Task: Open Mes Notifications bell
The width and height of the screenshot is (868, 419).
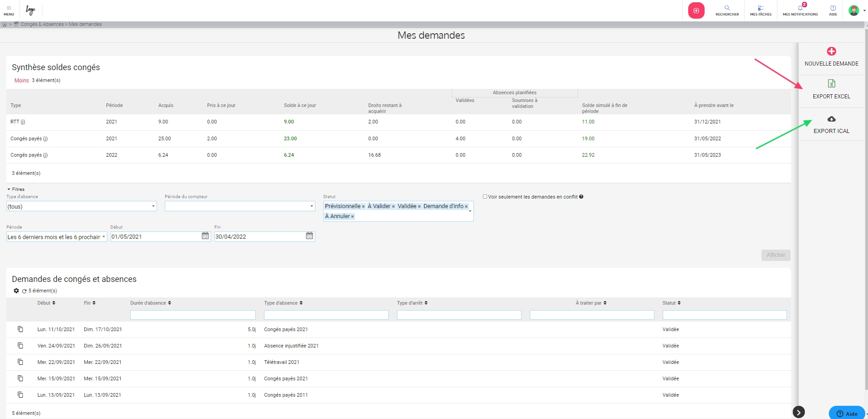Action: coord(801,7)
